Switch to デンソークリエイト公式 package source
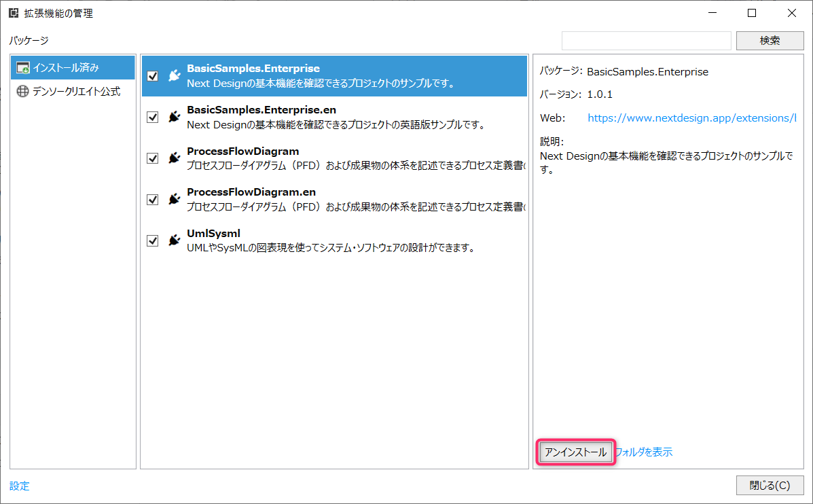 73,91
